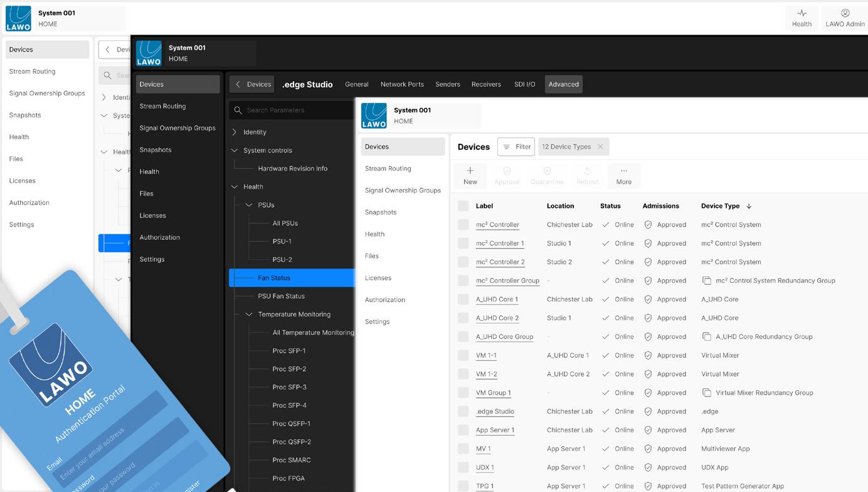Screen dimensions: 868x492
Task: Click the A_UHD Core Redundancy Group icon
Action: (706, 336)
